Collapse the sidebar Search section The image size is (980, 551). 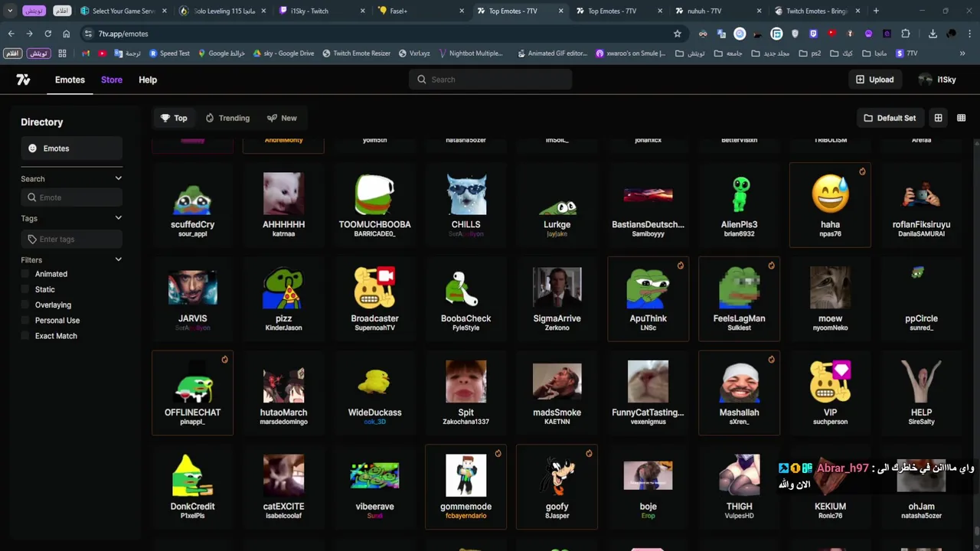point(118,178)
